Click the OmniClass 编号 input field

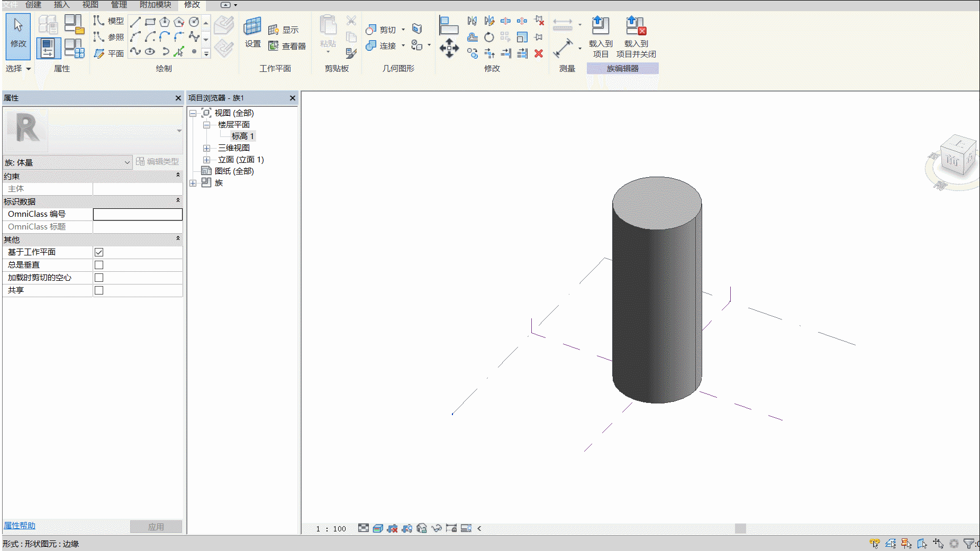click(x=138, y=214)
